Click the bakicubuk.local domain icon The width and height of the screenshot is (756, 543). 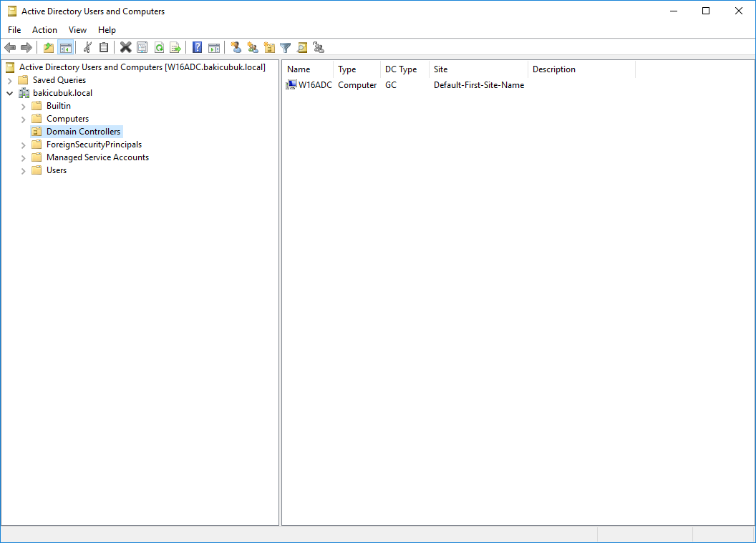click(24, 93)
